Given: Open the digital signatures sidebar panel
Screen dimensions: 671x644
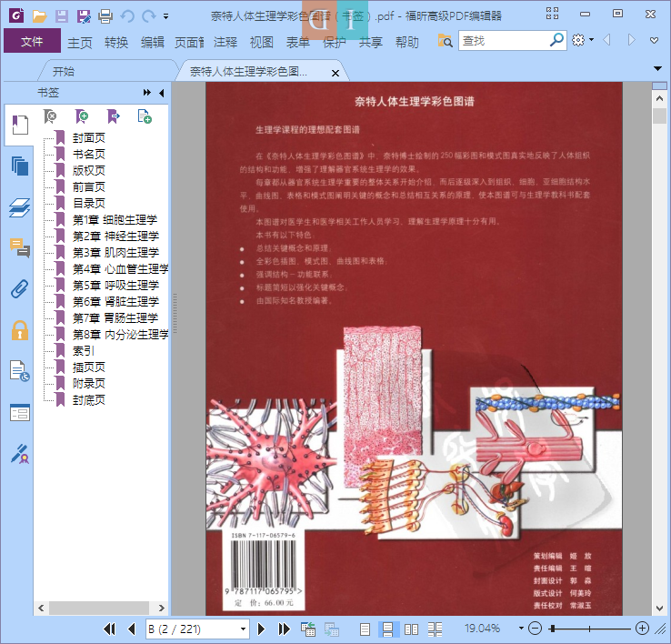Looking at the screenshot, I should tap(20, 454).
